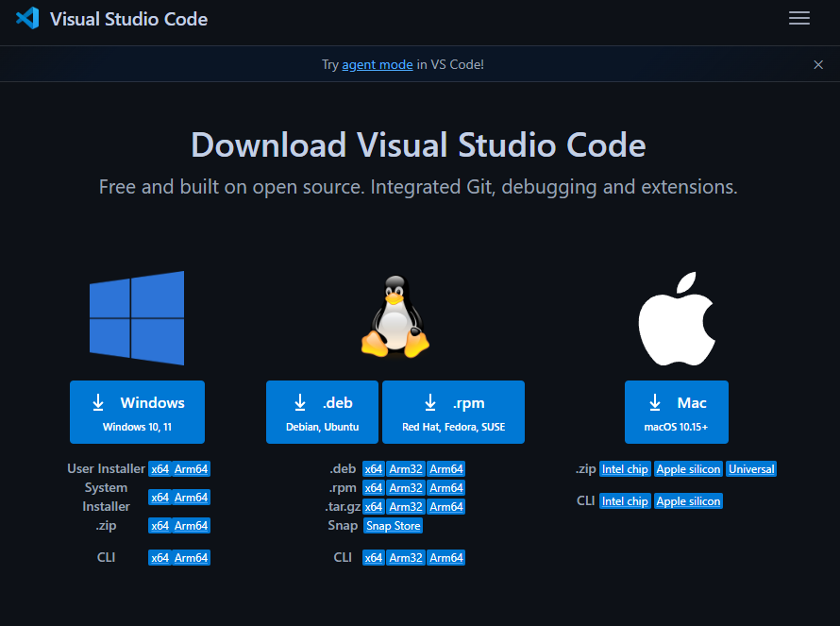Viewport: 840px width, 626px height.
Task: Dismiss the agent mode banner
Action: (x=818, y=65)
